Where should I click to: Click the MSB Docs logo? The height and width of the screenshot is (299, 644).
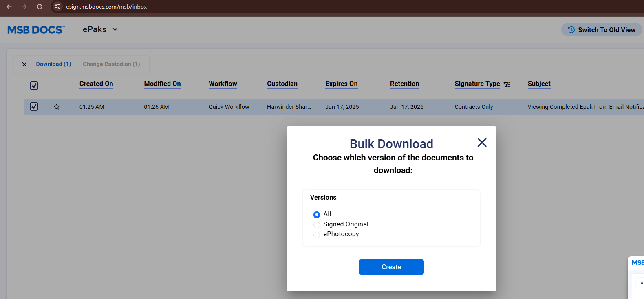[36, 30]
